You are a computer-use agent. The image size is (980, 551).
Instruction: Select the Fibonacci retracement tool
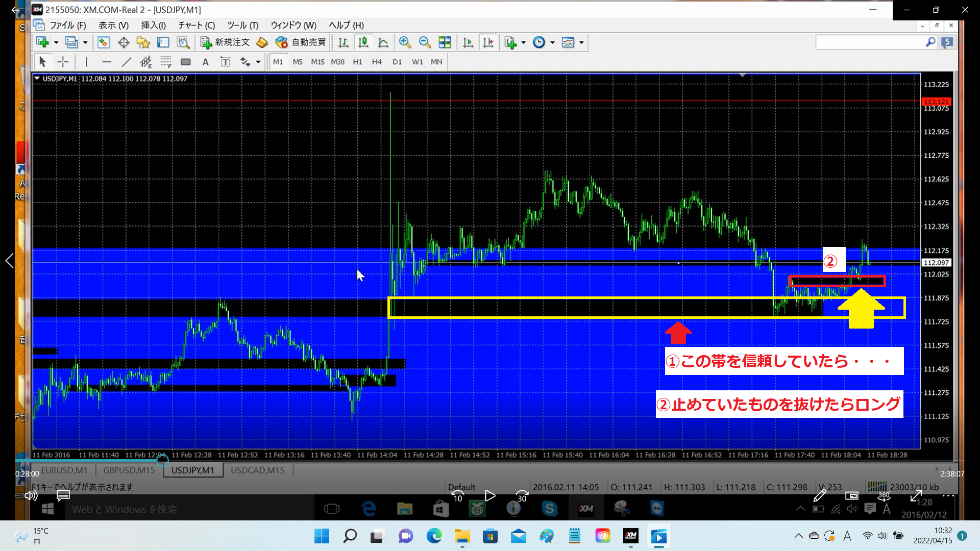point(166,62)
